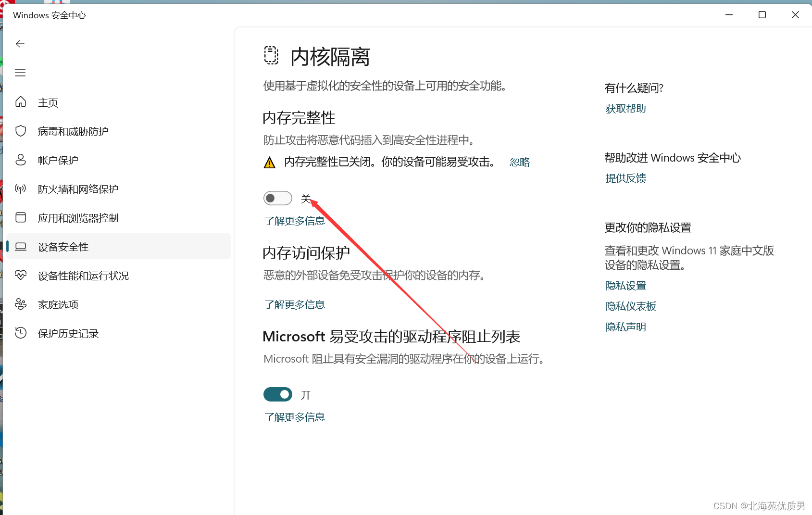The image size is (812, 515).
Task: Click the yellow warning triangle icon
Action: click(270, 163)
